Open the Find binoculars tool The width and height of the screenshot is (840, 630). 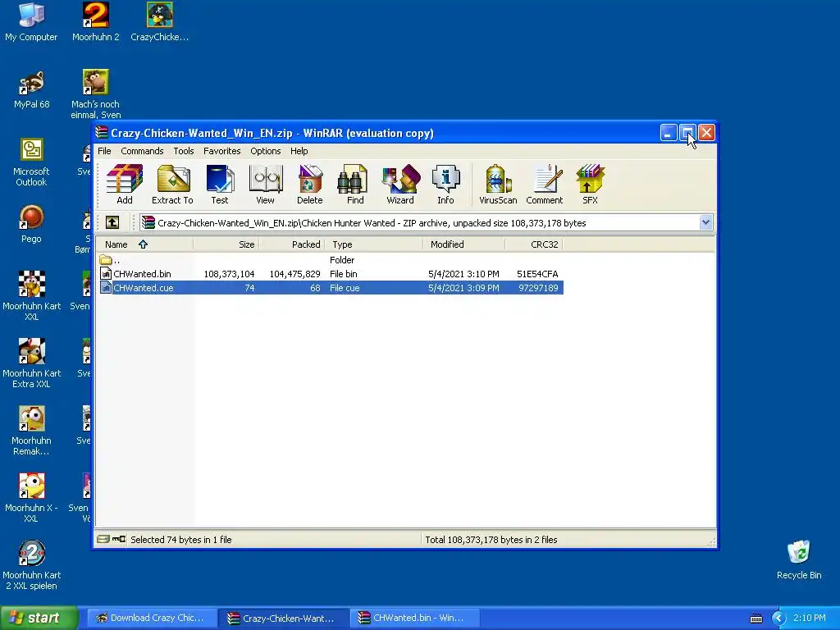pyautogui.click(x=354, y=185)
